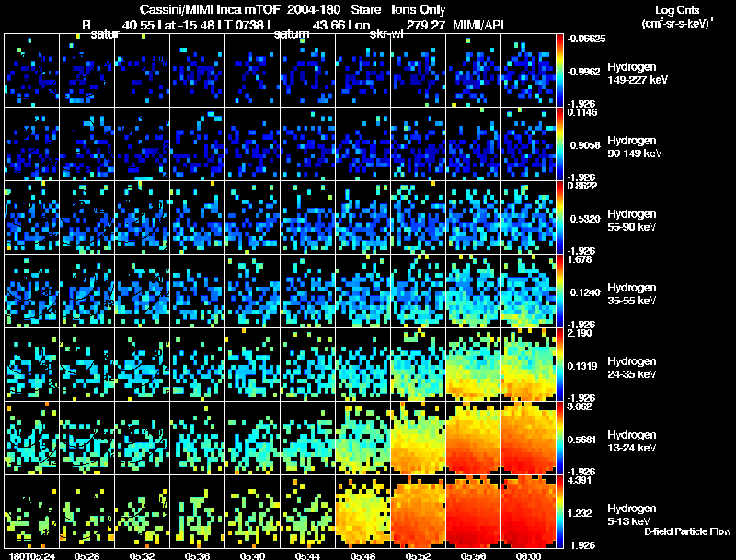The height and width of the screenshot is (560, 736).
Task: Select the Hydrogen 55-90 keV panel at 05:52
Action: (x=419, y=218)
